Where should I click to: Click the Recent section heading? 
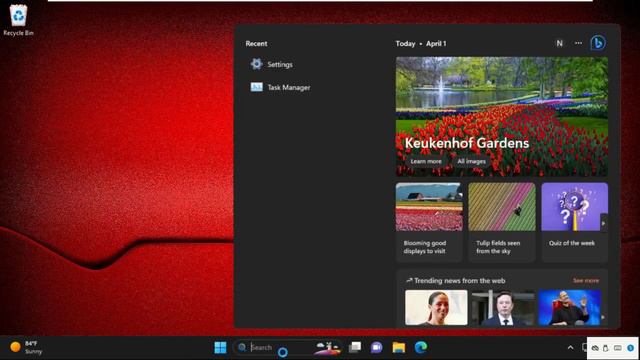click(x=256, y=43)
